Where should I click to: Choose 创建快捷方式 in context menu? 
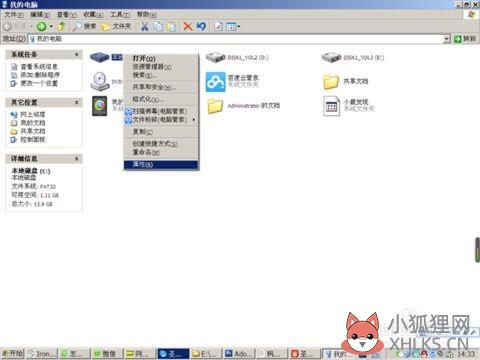(x=161, y=144)
